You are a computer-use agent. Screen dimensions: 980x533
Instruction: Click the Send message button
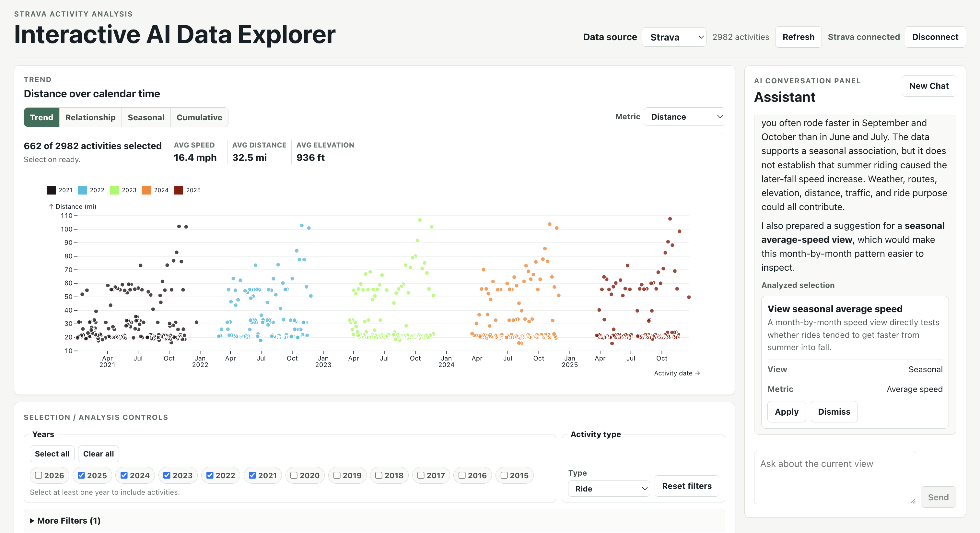[938, 497]
